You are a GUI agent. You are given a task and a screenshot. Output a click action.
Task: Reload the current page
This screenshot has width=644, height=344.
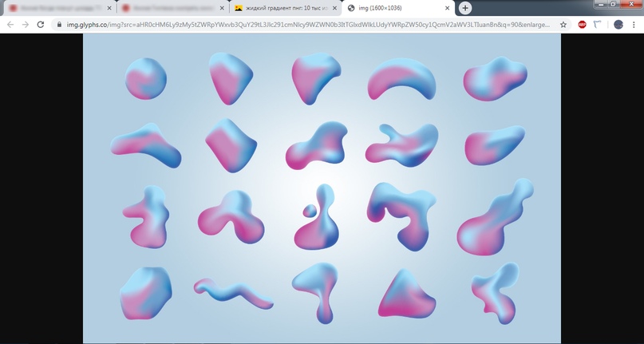pyautogui.click(x=40, y=25)
